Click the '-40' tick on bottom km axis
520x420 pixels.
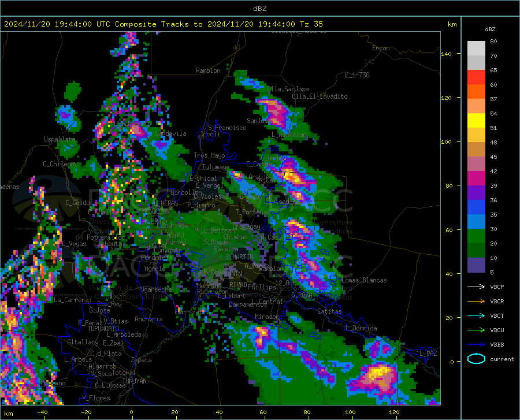(x=42, y=412)
